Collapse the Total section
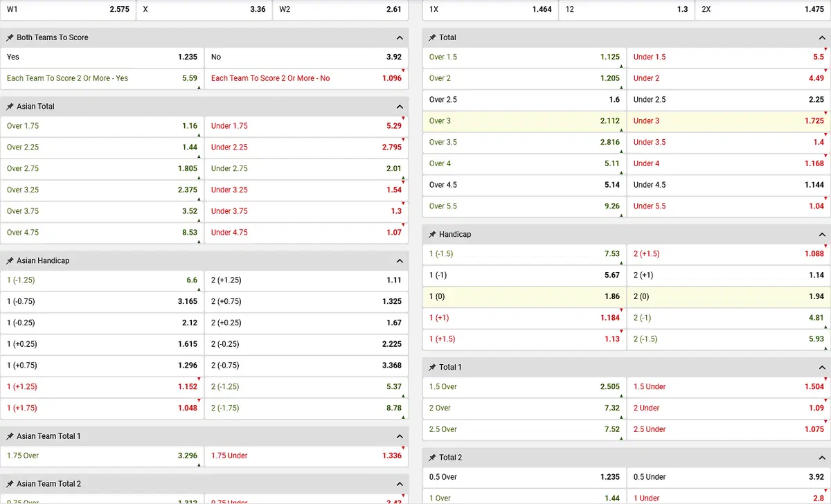Image resolution: width=831 pixels, height=504 pixels. click(822, 37)
